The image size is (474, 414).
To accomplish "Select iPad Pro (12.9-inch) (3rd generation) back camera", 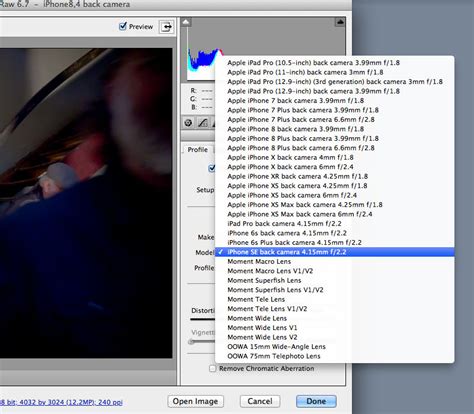I will coord(335,82).
